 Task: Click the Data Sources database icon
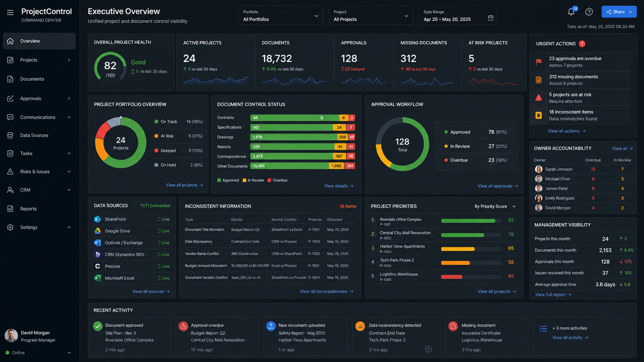10,135
